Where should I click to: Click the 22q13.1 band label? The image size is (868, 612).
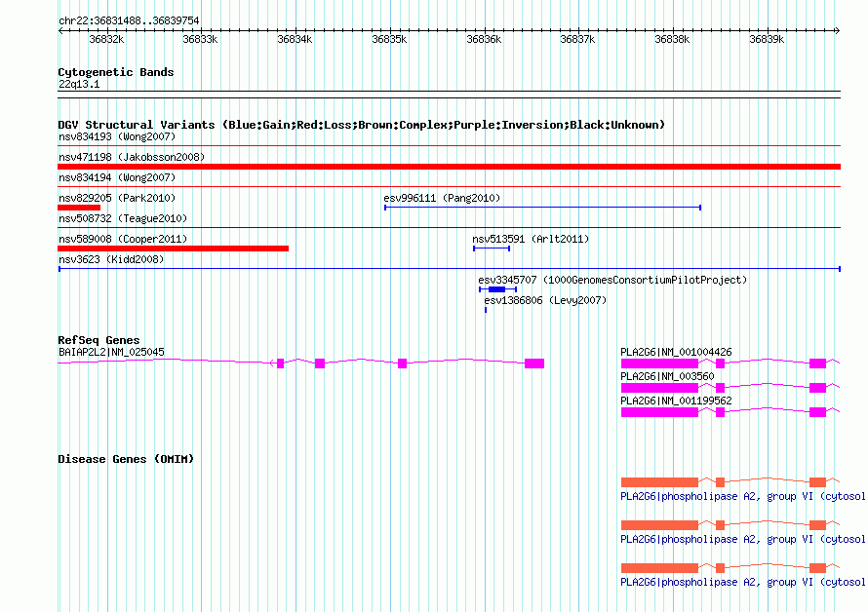pos(79,84)
